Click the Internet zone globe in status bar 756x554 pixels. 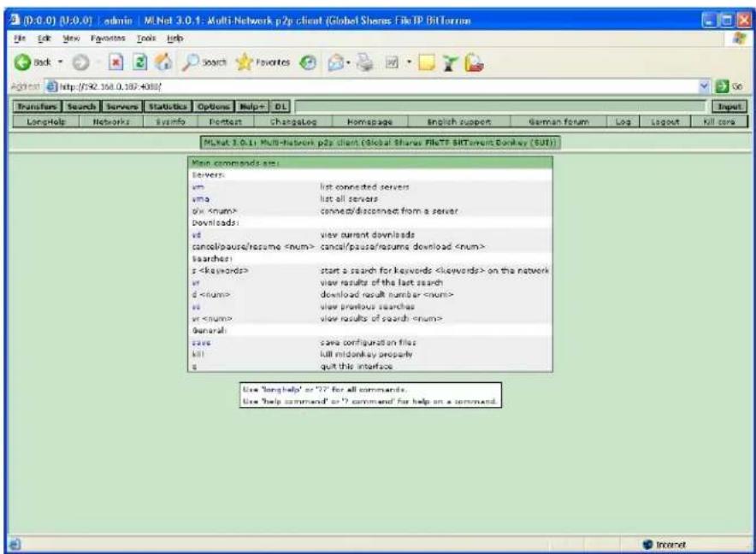click(x=647, y=545)
